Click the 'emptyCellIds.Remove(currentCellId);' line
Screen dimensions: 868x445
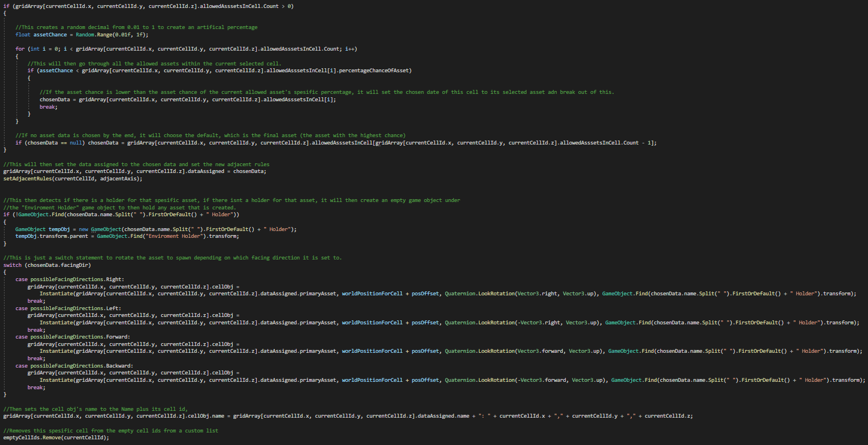[56, 438]
